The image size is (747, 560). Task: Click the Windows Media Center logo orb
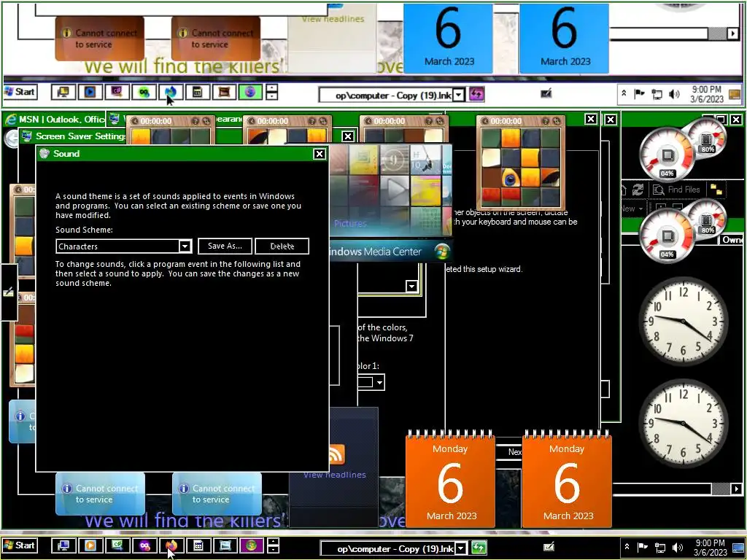(441, 251)
